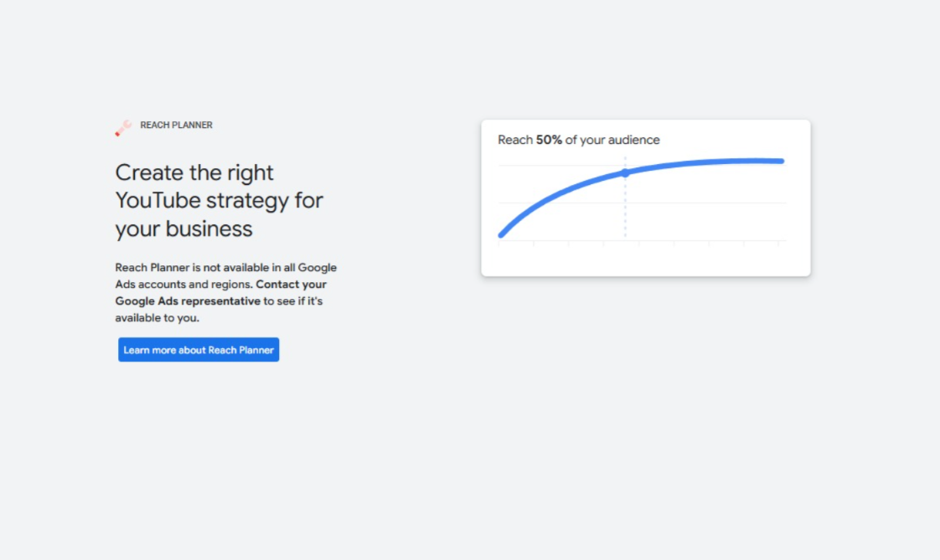Image resolution: width=940 pixels, height=560 pixels.
Task: Click the 'YouTube strategy for' heading line
Action: click(220, 200)
